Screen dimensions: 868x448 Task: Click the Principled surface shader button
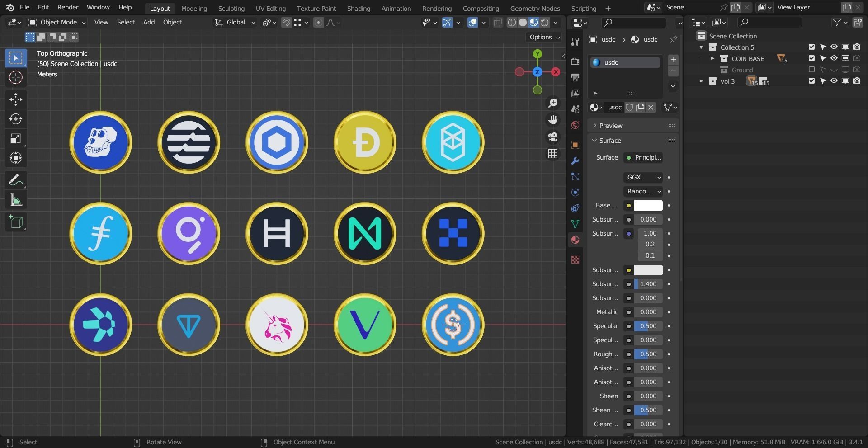(x=643, y=157)
